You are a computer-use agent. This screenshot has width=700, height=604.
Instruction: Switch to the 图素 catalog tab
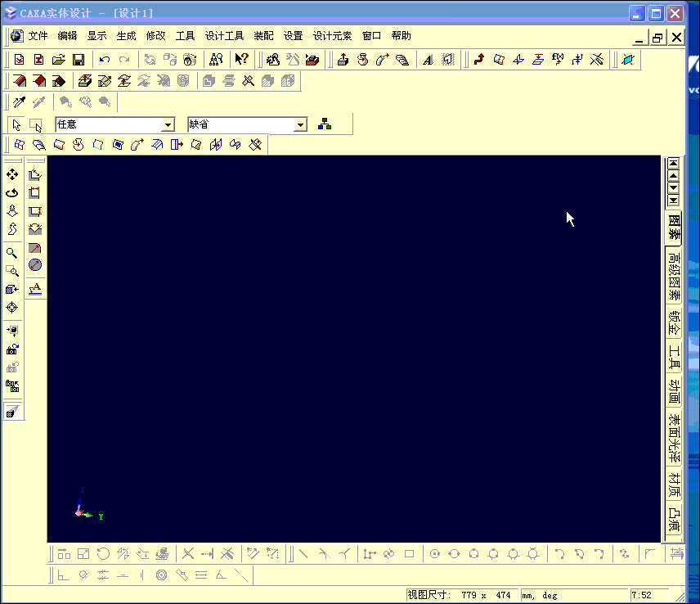pos(674,228)
